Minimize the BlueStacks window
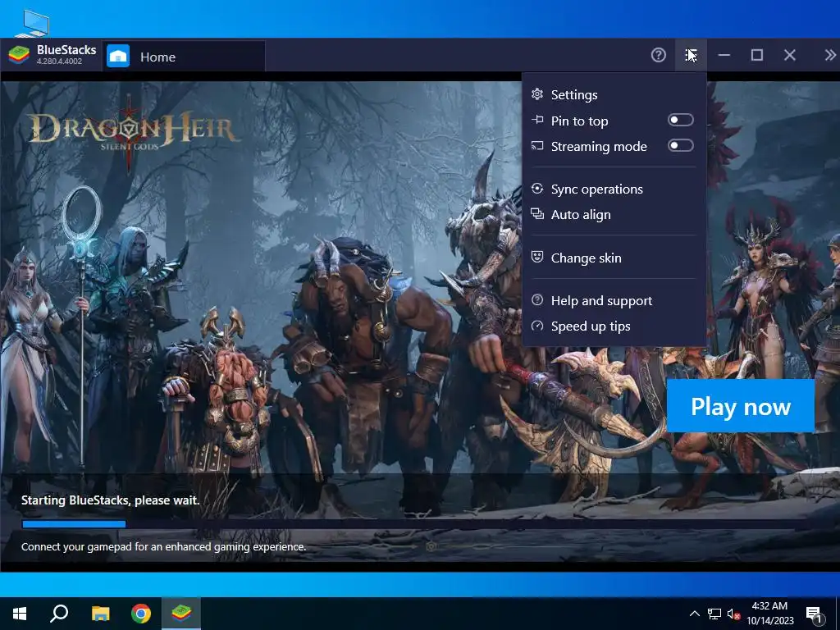Screen dimensions: 840x630 pyautogui.click(x=724, y=55)
